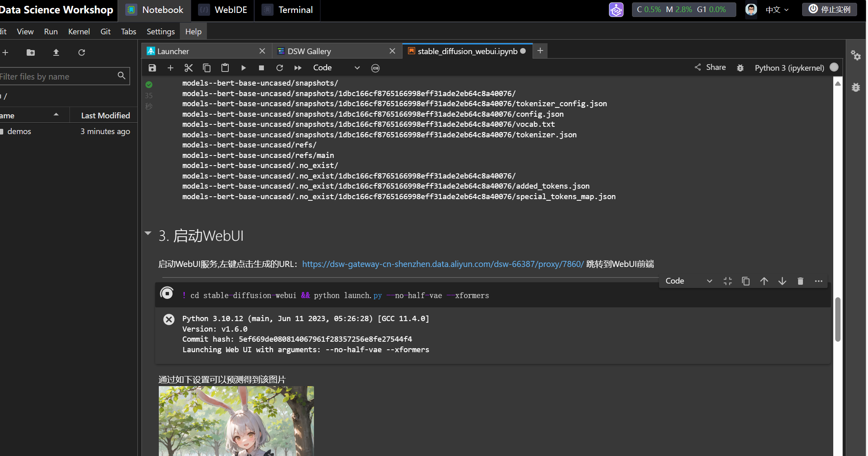Restart kernel and run all cells
Image resolution: width=868 pixels, height=456 pixels.
click(298, 68)
